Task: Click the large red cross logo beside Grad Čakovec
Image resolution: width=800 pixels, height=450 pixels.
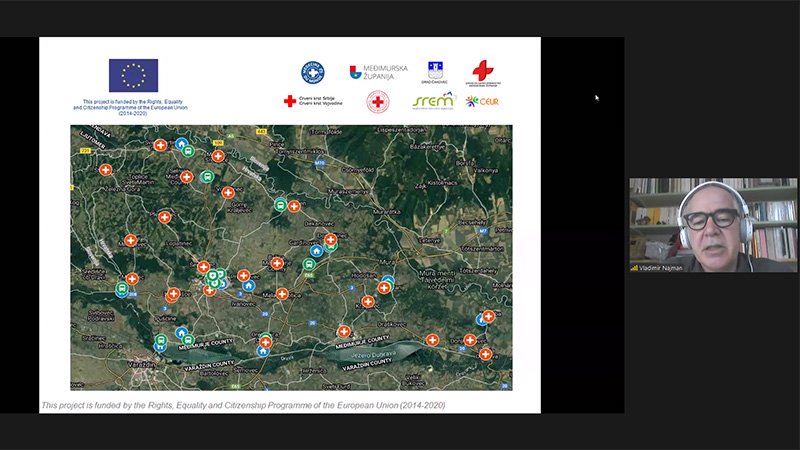Action: [x=483, y=73]
